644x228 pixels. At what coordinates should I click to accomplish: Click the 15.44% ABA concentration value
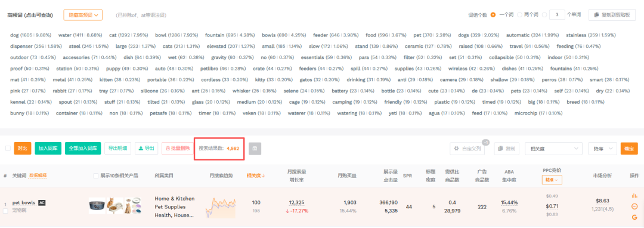point(509,202)
